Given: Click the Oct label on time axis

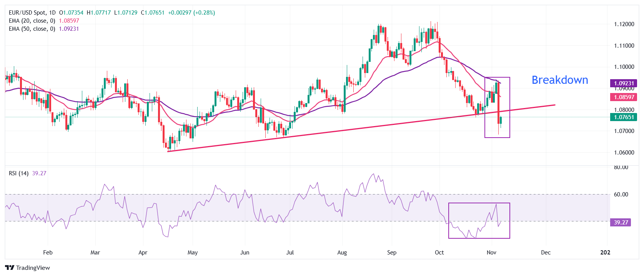Looking at the screenshot, I should tap(439, 253).
